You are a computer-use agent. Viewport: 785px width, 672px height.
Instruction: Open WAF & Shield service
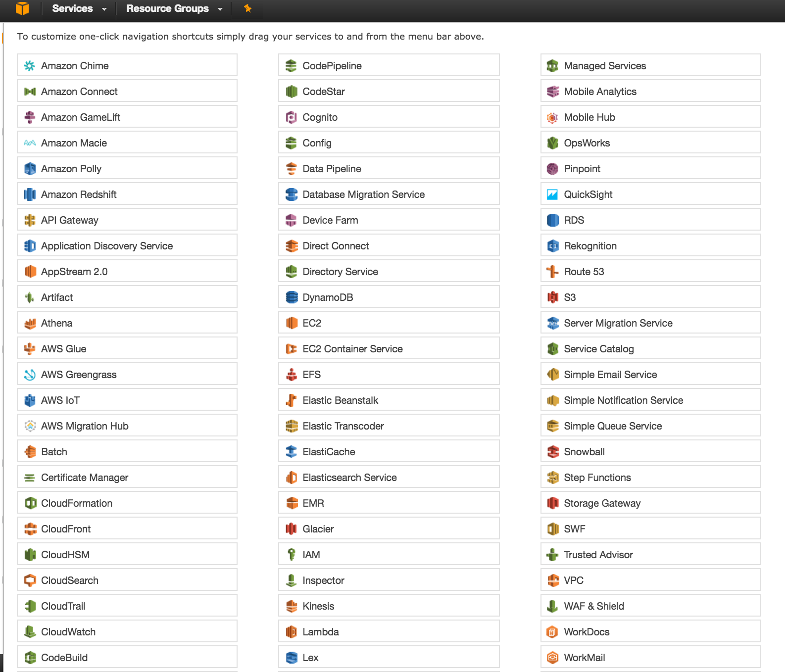coord(651,605)
